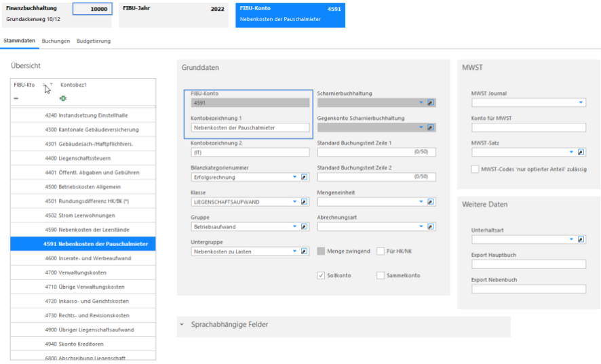Image resolution: width=601 pixels, height=364 pixels.
Task: Open the Klasse dropdown
Action: coord(295,201)
